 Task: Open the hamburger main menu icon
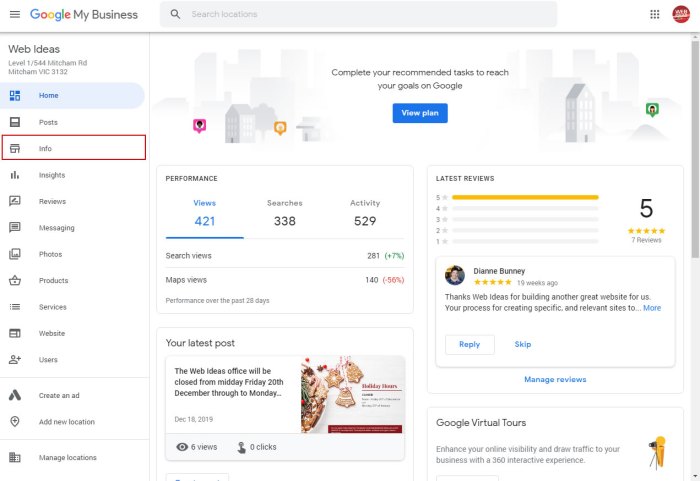14,15
